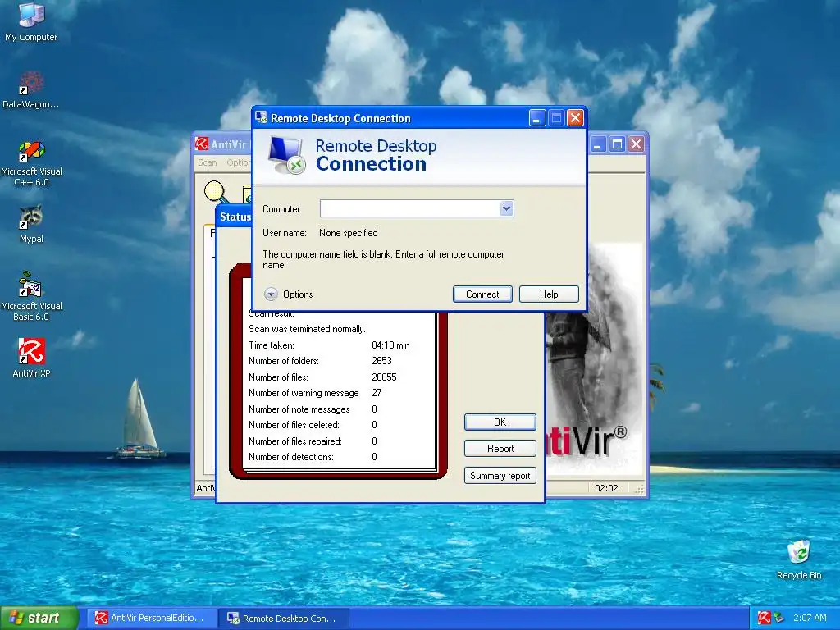This screenshot has width=840, height=630.
Task: Click OK in the AntiVir Status dialog
Action: coord(500,422)
